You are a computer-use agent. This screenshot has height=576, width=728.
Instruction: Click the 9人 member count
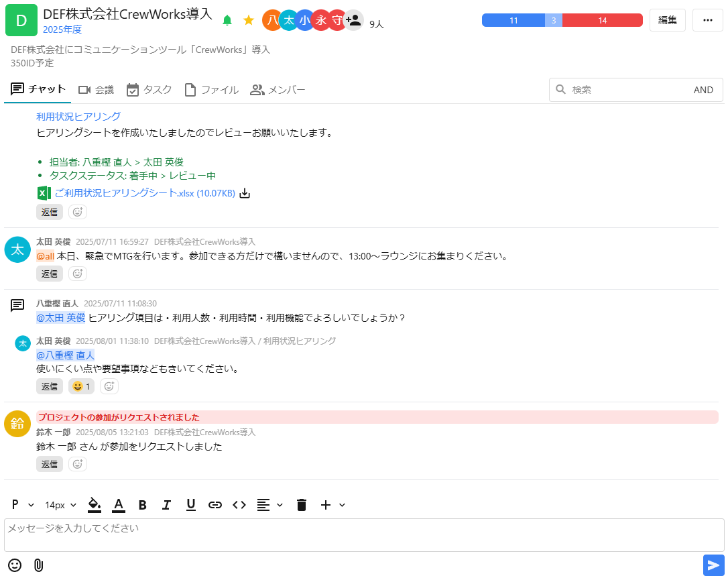(377, 24)
